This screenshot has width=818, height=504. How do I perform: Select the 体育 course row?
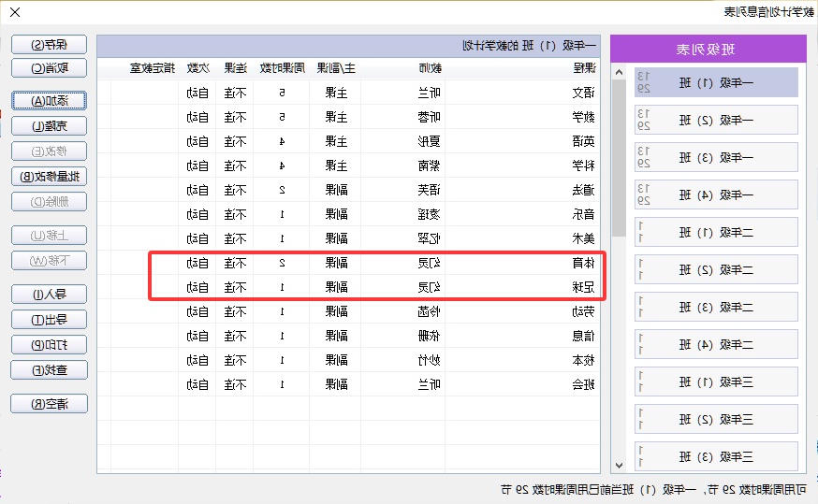click(348, 263)
